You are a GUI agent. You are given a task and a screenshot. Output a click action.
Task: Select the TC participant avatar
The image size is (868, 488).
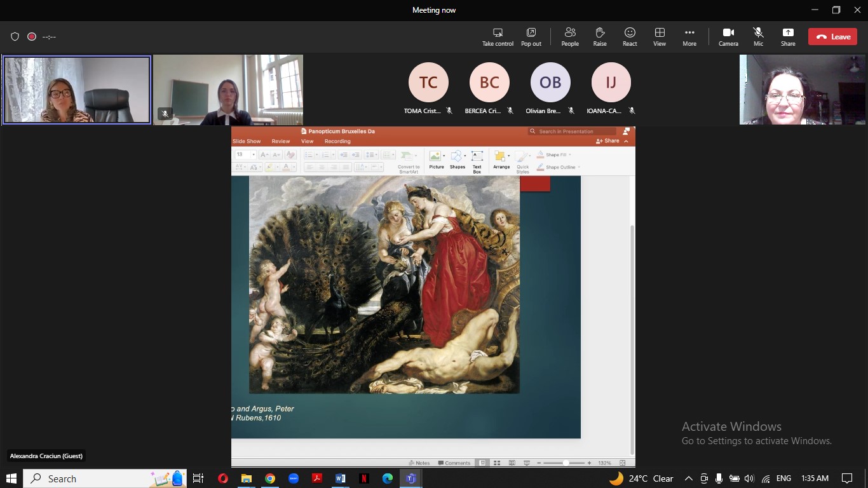tap(428, 83)
